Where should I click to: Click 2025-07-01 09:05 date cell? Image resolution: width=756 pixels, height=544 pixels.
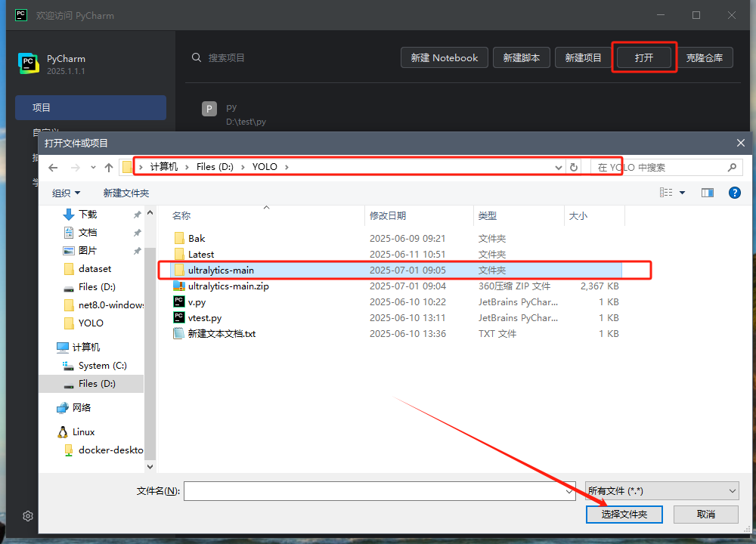[407, 270]
